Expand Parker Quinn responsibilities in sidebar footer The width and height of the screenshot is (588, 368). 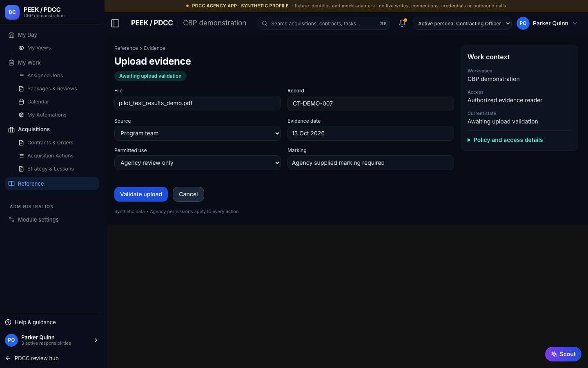click(96, 340)
